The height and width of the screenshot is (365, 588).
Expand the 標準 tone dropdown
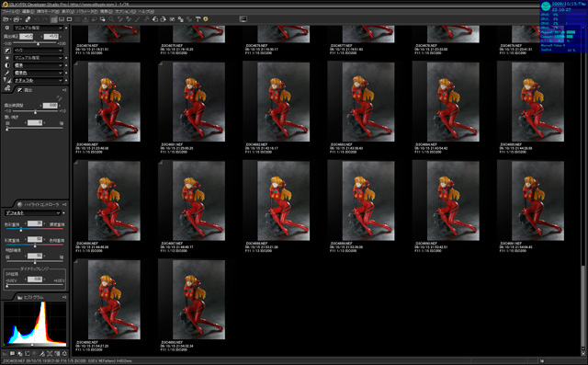39,65
